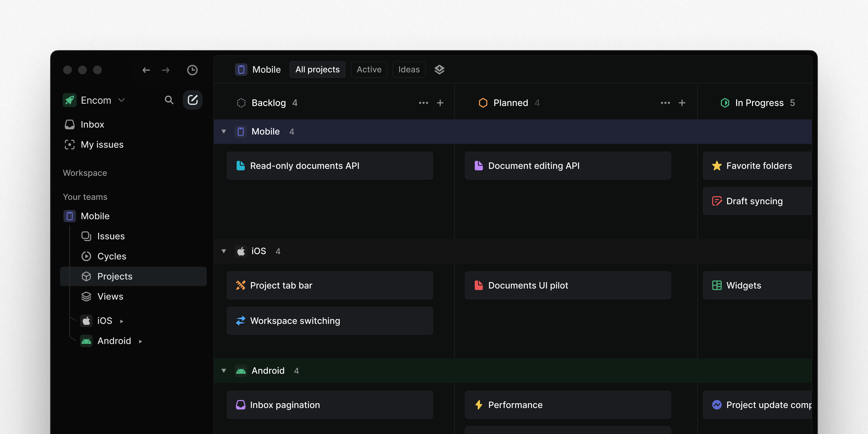This screenshot has width=868, height=434.
Task: Select the All projects tab
Action: pos(317,69)
